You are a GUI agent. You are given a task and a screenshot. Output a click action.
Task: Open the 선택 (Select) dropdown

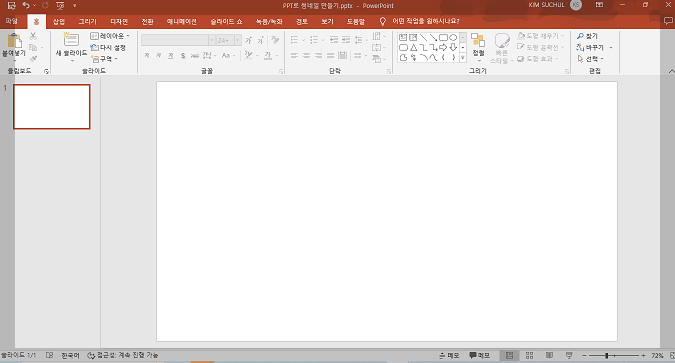pos(590,59)
